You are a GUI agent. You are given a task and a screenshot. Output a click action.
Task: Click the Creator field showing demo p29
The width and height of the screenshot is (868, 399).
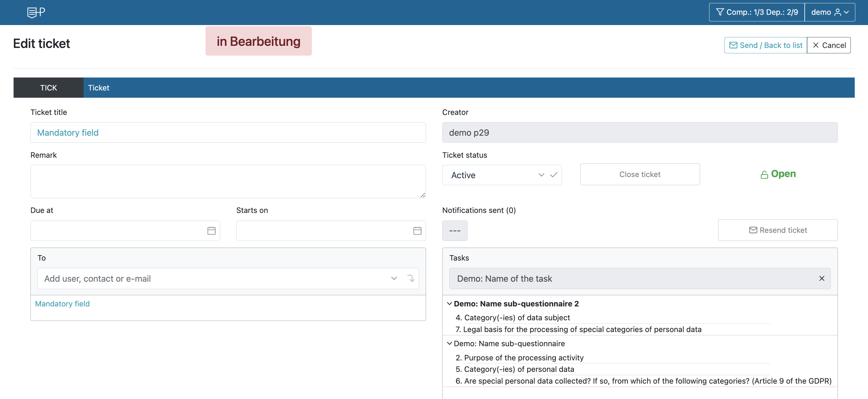click(x=640, y=132)
